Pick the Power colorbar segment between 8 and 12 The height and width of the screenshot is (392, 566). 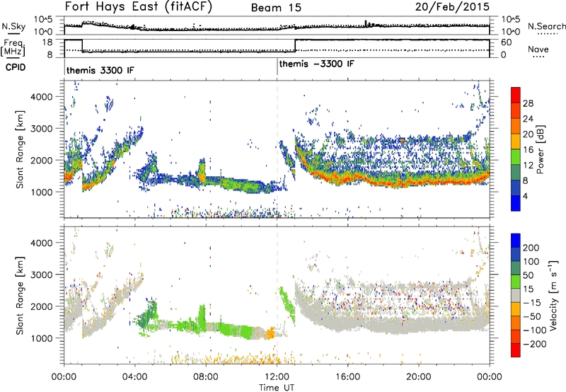(x=516, y=173)
